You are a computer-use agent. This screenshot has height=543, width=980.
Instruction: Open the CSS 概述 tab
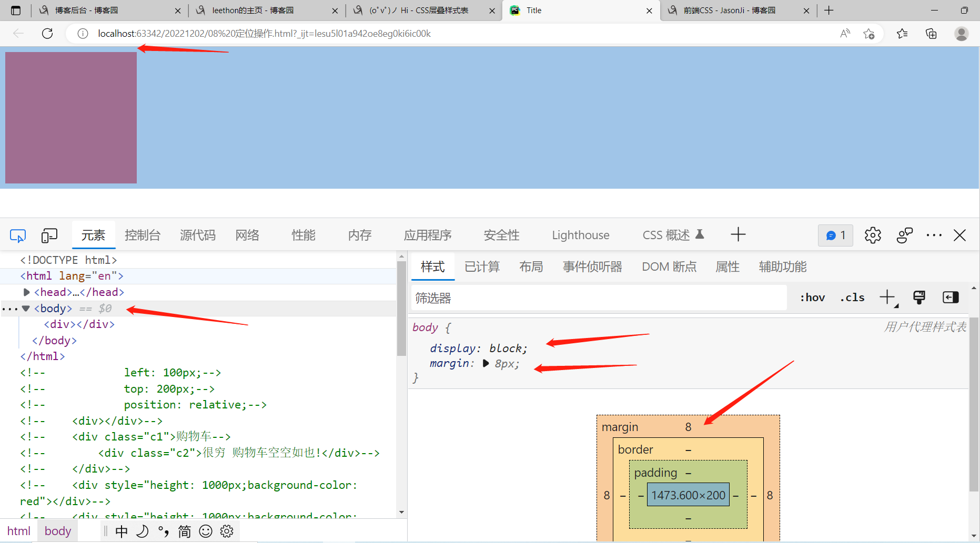click(x=673, y=235)
